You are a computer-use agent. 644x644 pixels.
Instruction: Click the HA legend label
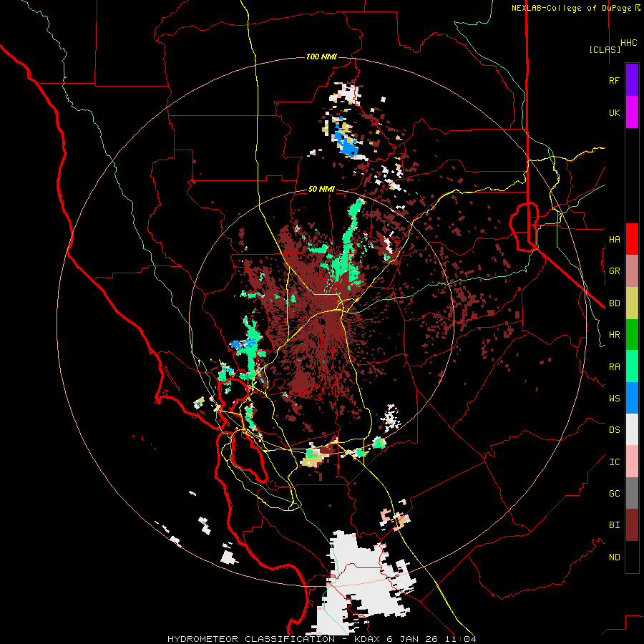pos(615,240)
